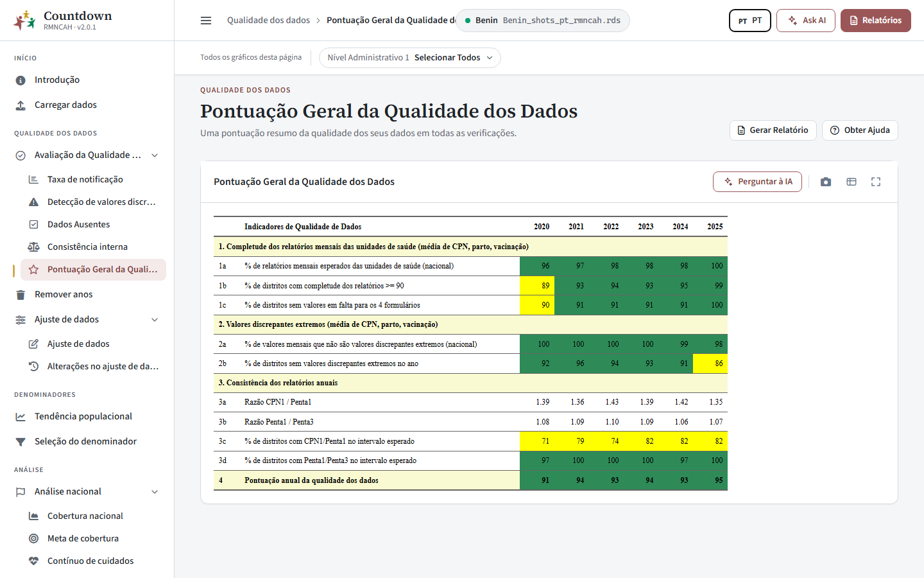The width and height of the screenshot is (924, 578).
Task: Click the Countdown star logo
Action: pyautogui.click(x=24, y=21)
